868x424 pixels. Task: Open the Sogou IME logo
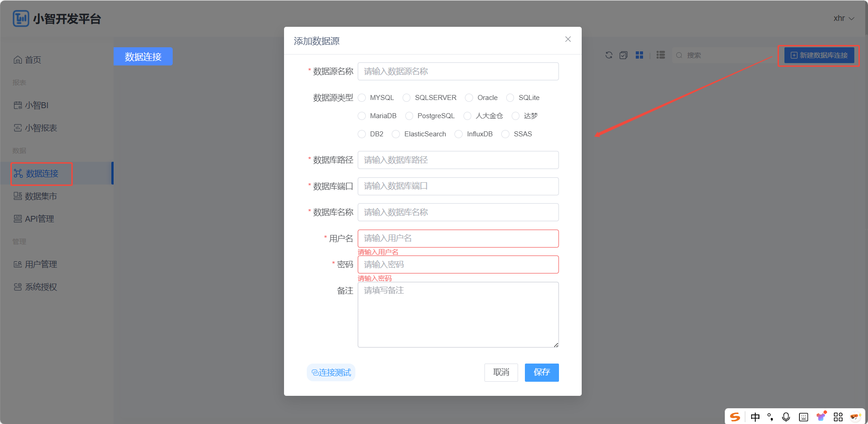[735, 417]
